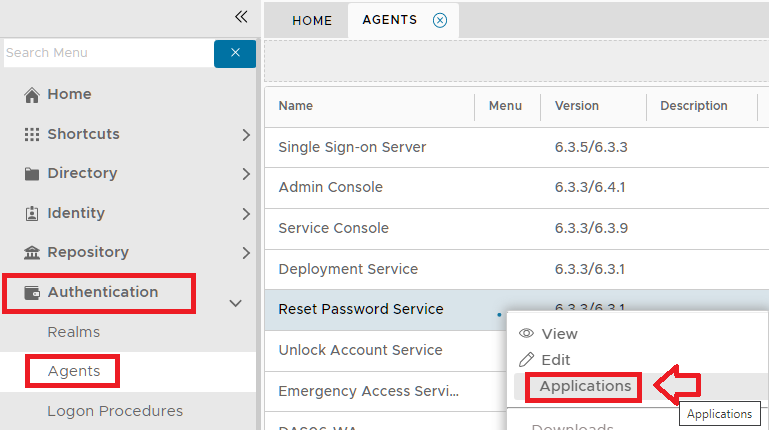Image resolution: width=769 pixels, height=430 pixels.
Task: Collapse the sidebar with double-chevron icon
Action: click(240, 16)
